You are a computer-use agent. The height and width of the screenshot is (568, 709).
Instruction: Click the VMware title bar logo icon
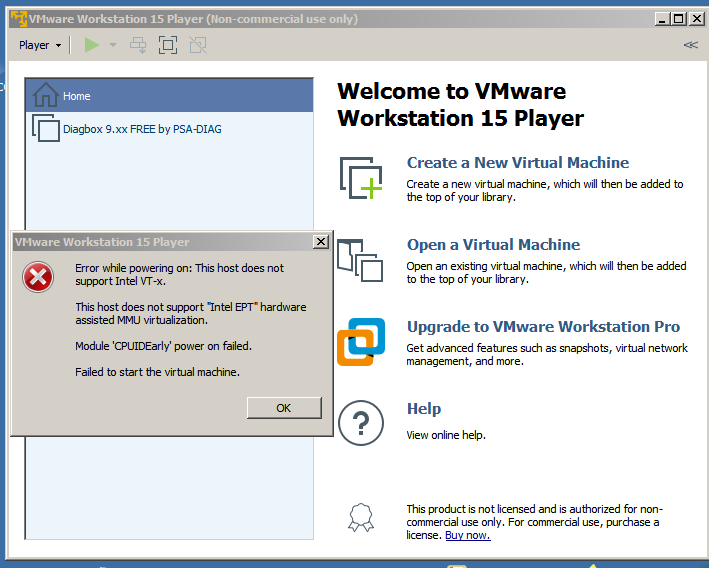(19, 19)
